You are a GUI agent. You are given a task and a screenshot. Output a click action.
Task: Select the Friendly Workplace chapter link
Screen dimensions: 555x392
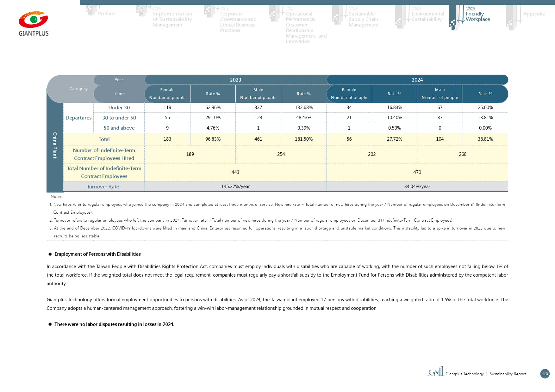click(477, 16)
